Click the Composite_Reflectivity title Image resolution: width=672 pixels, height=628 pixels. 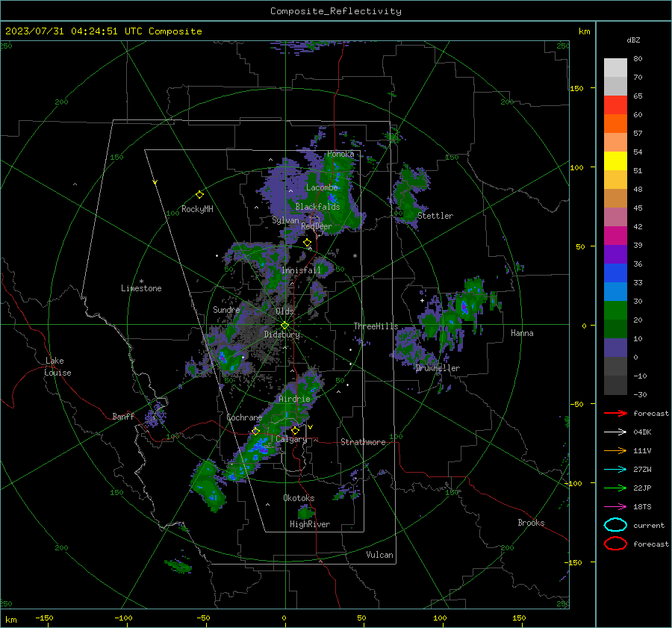pos(336,11)
